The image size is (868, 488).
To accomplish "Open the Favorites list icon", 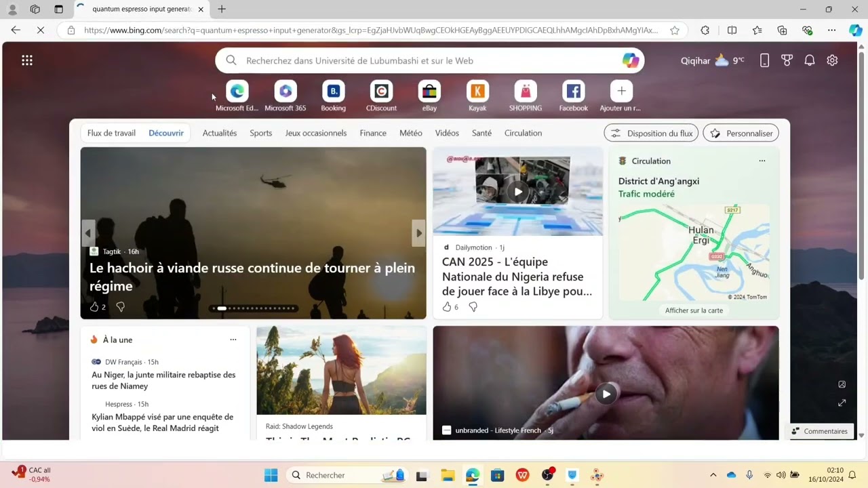I will coord(757,30).
